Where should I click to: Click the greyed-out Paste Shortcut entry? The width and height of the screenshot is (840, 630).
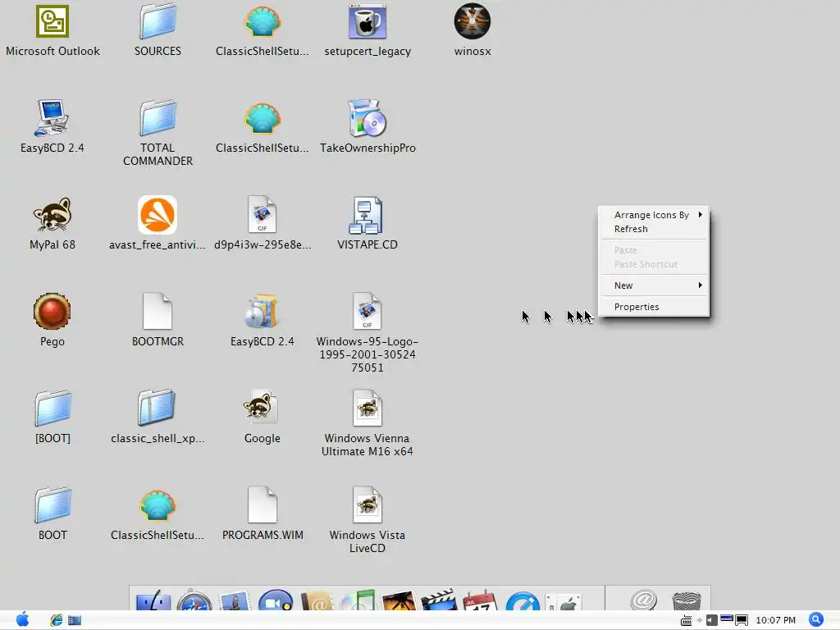coord(654,264)
